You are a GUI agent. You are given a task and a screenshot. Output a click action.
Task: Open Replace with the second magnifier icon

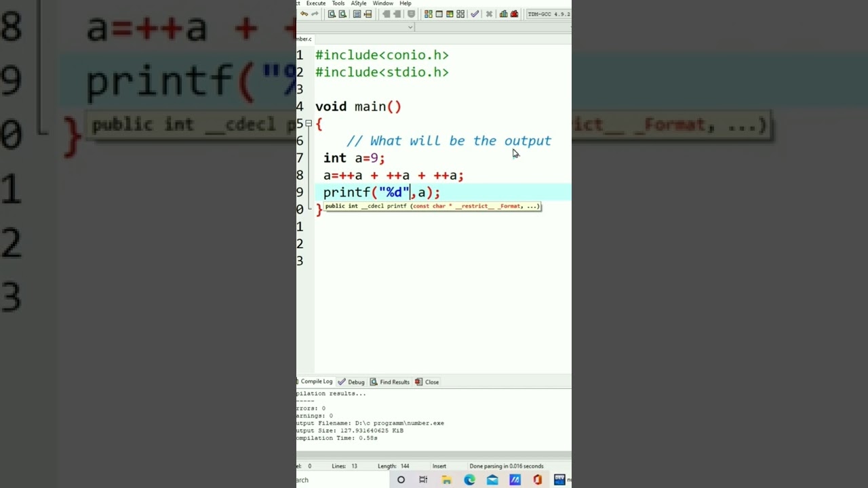click(342, 14)
